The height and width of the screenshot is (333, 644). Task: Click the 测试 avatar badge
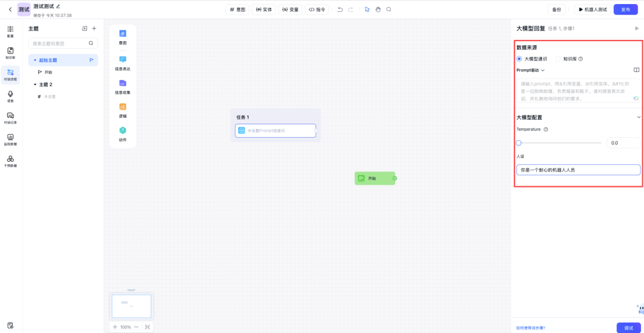click(x=24, y=9)
